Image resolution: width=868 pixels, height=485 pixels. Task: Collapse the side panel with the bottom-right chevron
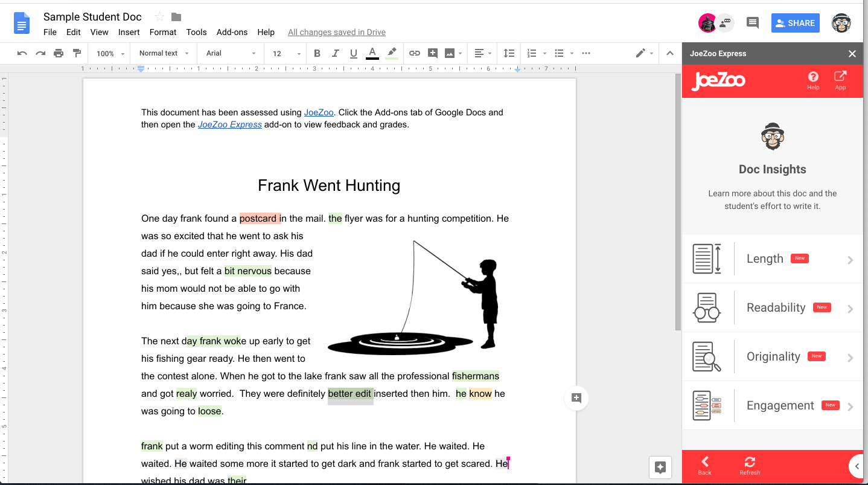coord(858,466)
